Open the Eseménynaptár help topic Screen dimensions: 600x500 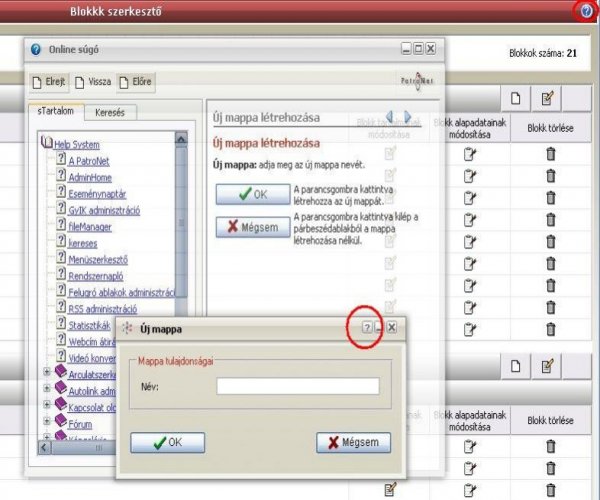click(x=103, y=194)
